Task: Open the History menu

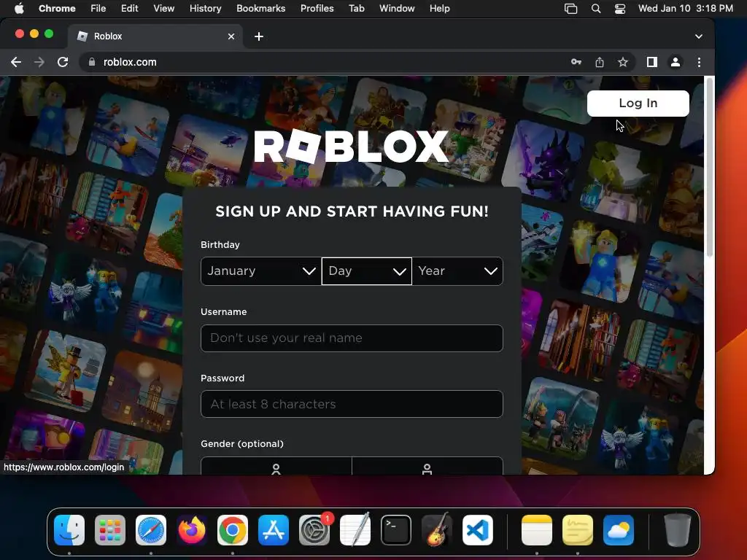Action: point(205,8)
